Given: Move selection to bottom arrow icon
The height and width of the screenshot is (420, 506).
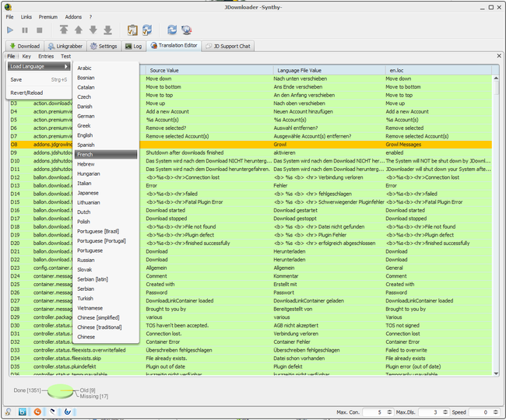Looking at the screenshot, I should click(x=107, y=30).
